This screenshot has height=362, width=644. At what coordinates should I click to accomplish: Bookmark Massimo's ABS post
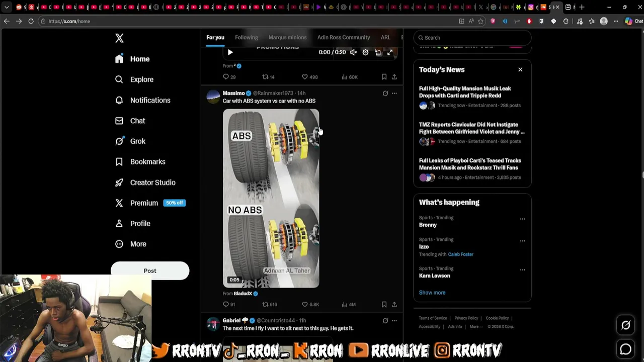[x=384, y=304]
